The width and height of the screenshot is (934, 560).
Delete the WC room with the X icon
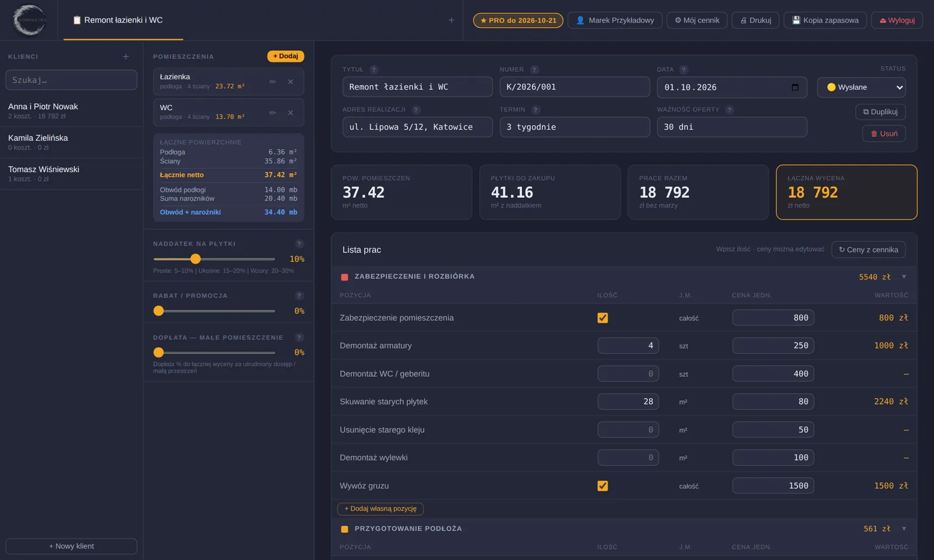(x=291, y=113)
